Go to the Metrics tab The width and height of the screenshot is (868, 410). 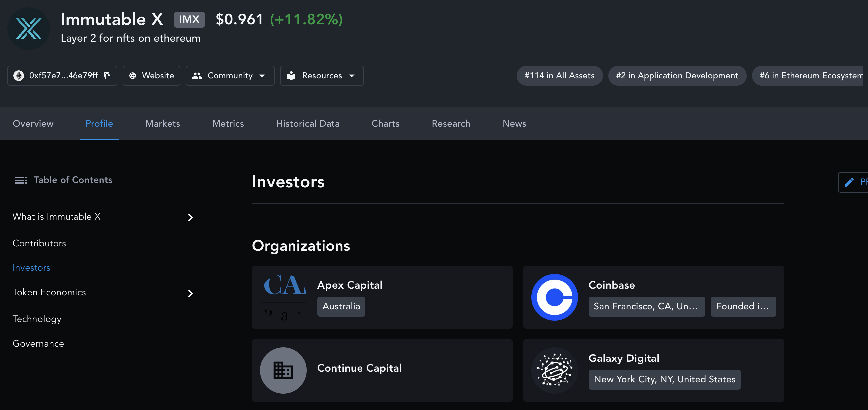(x=228, y=123)
